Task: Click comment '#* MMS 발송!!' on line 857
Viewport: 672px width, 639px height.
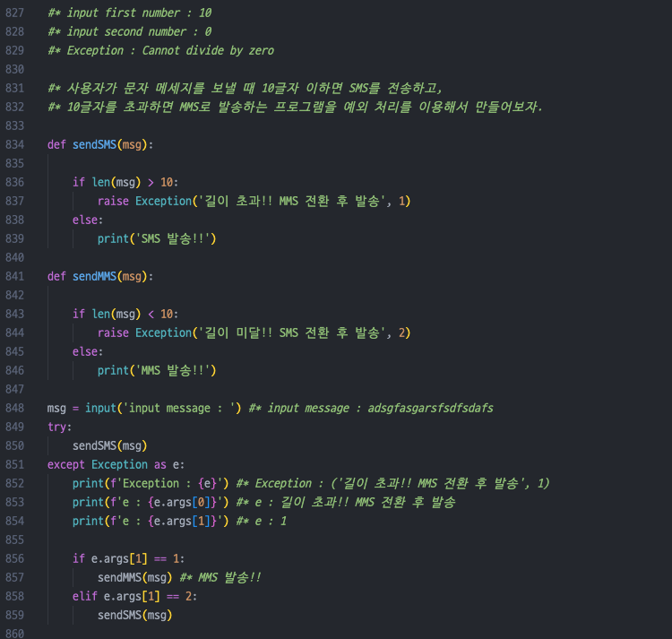Action: [220, 577]
